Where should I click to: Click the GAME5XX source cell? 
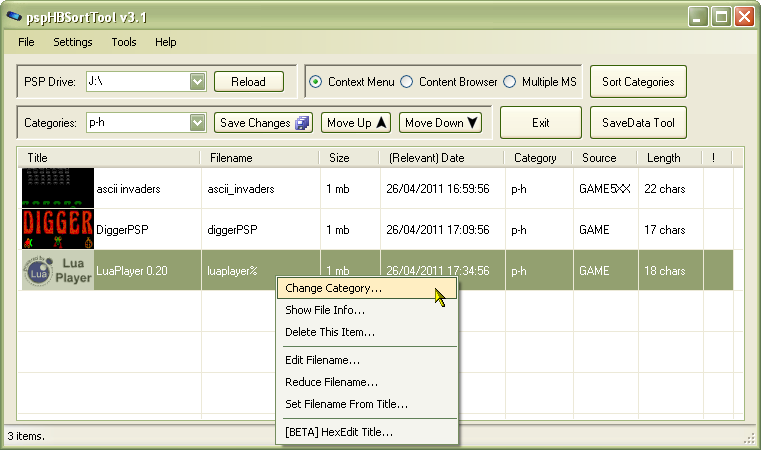[605, 189]
